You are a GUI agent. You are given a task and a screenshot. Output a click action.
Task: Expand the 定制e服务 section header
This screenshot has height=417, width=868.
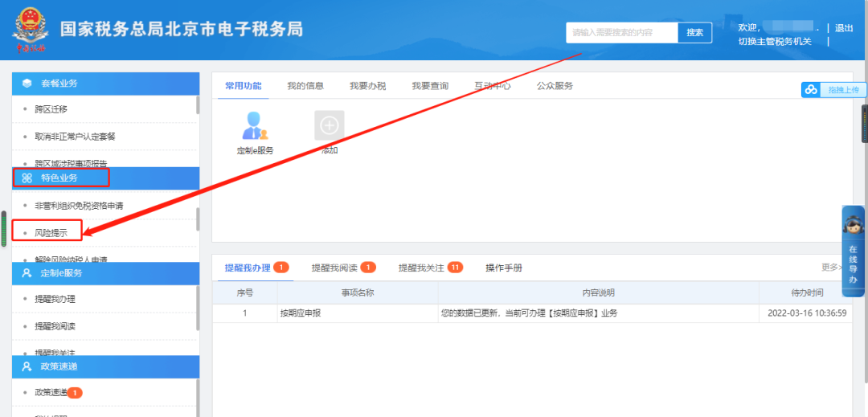[106, 273]
